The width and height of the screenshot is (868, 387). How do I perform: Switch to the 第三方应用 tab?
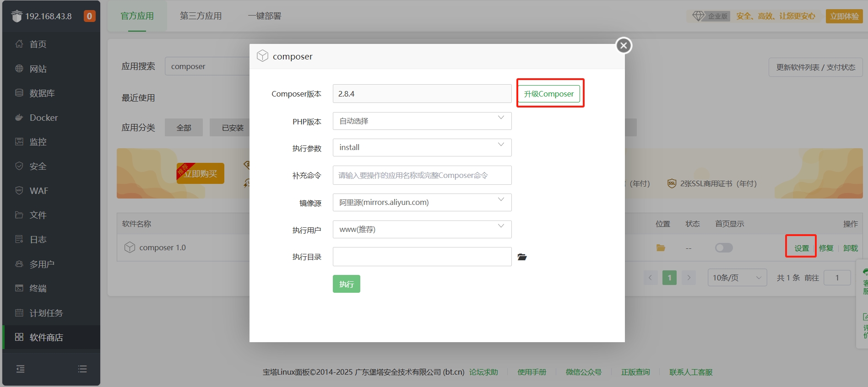201,16
